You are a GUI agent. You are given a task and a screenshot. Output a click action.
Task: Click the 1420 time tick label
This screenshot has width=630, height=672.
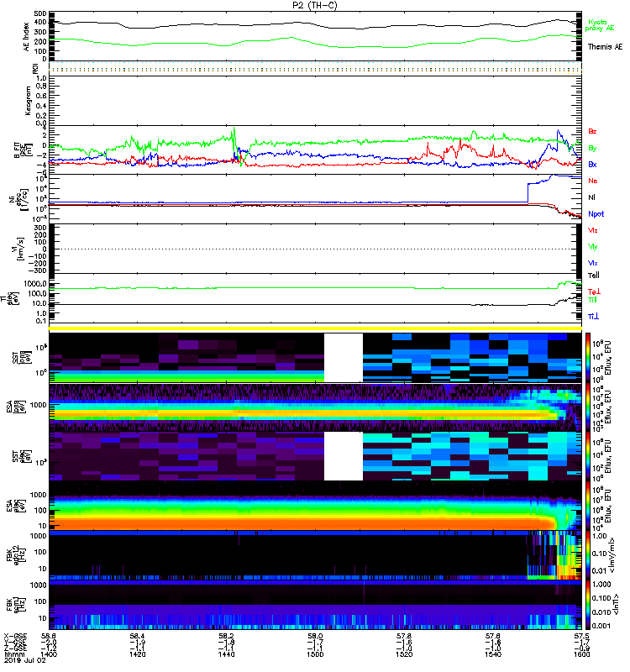pyautogui.click(x=137, y=654)
